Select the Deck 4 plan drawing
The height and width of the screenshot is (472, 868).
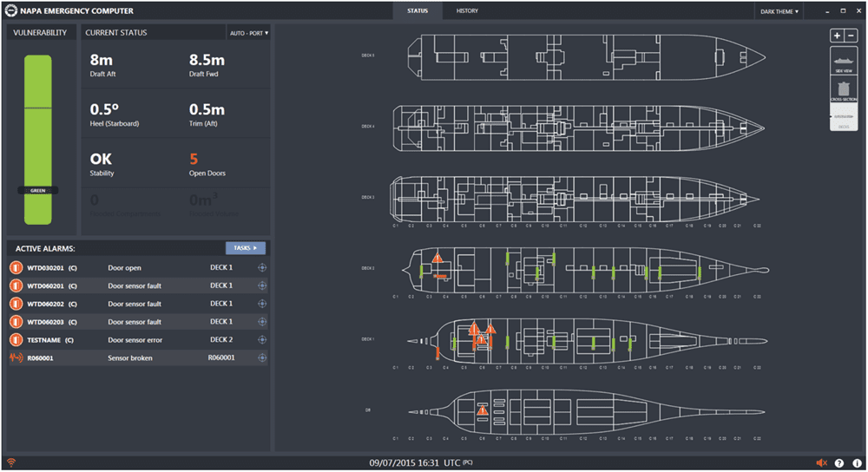(x=578, y=128)
